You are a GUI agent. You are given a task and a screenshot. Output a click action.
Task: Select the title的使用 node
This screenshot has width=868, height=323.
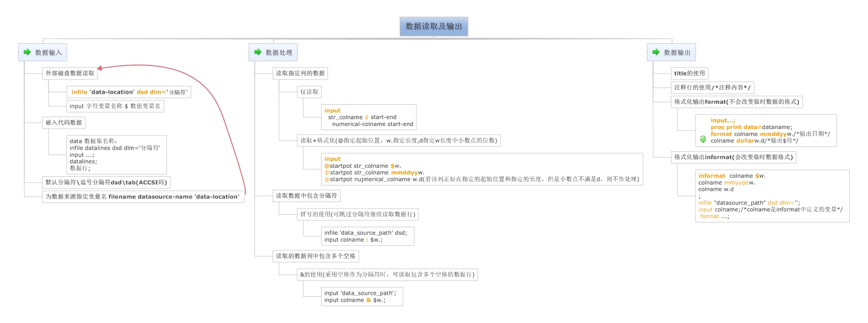point(689,74)
